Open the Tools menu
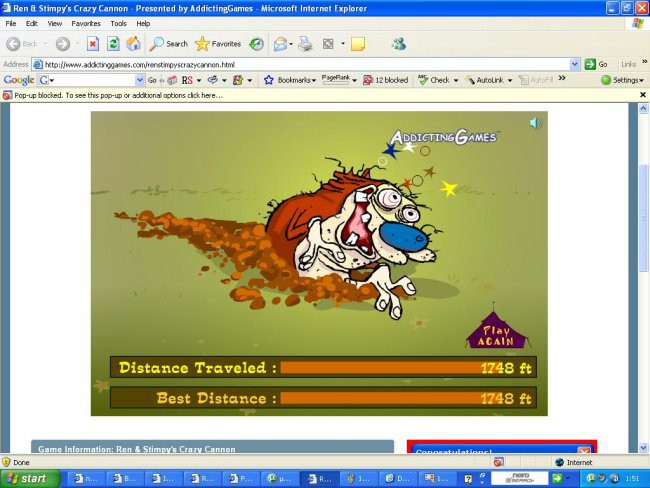This screenshot has height=488, width=650. coord(118,24)
